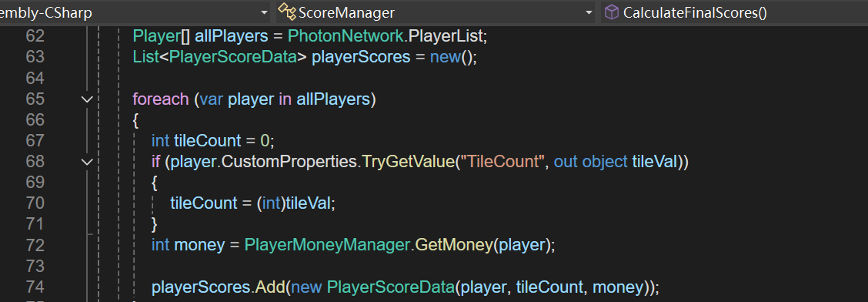This screenshot has height=302, width=868.
Task: Select the CalculateFinalScores() member combo box
Action: [734, 12]
